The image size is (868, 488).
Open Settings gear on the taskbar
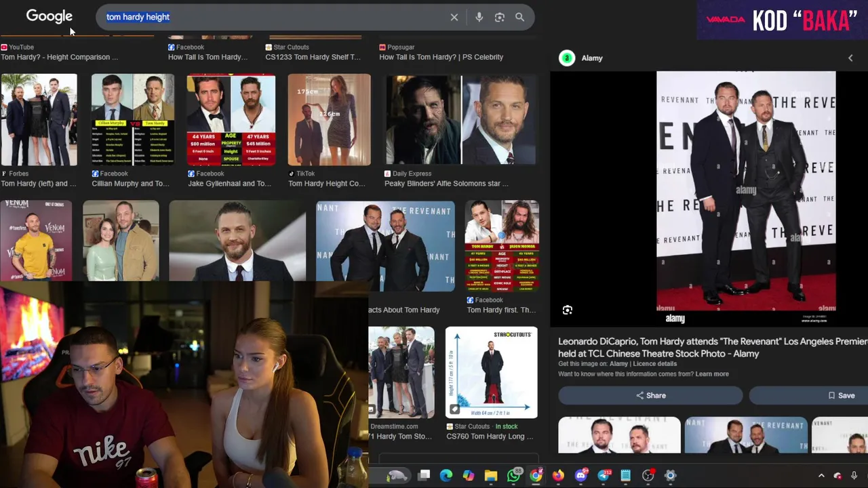pyautogui.click(x=671, y=476)
